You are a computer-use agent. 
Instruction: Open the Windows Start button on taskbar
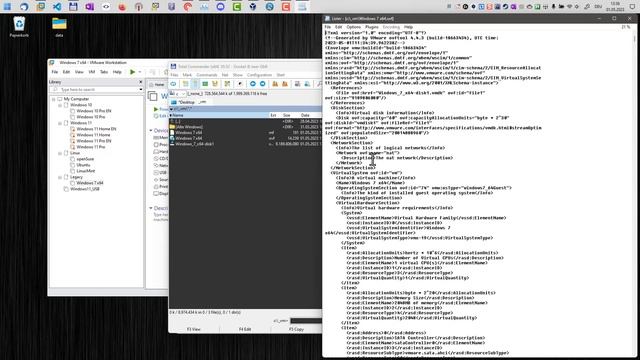(x=7, y=7)
